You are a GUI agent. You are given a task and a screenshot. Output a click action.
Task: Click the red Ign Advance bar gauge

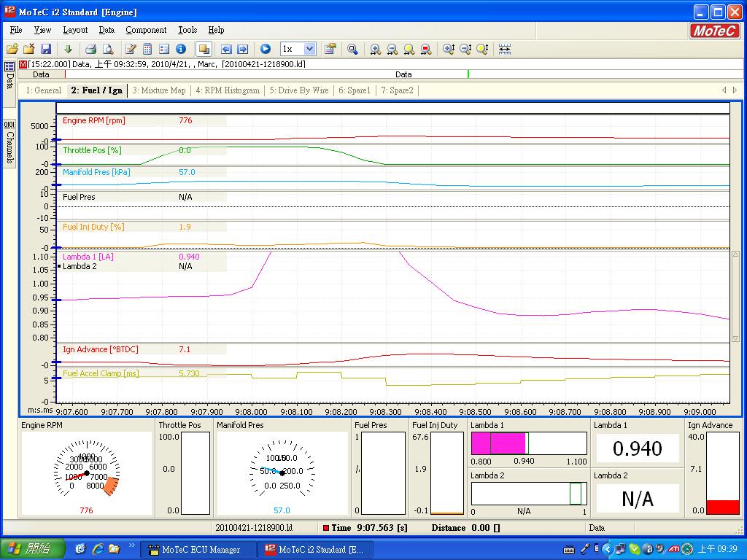pos(723,473)
